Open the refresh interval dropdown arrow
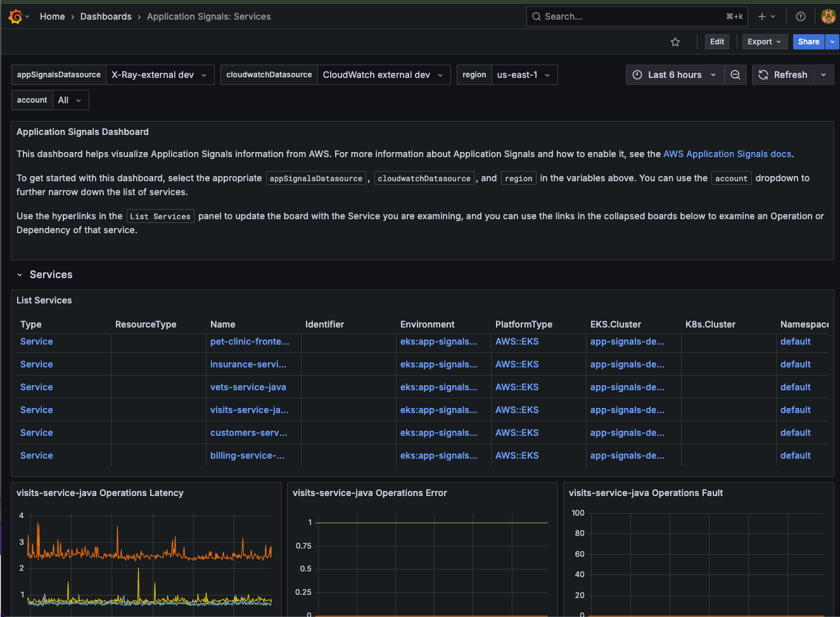The image size is (840, 617). click(x=824, y=75)
